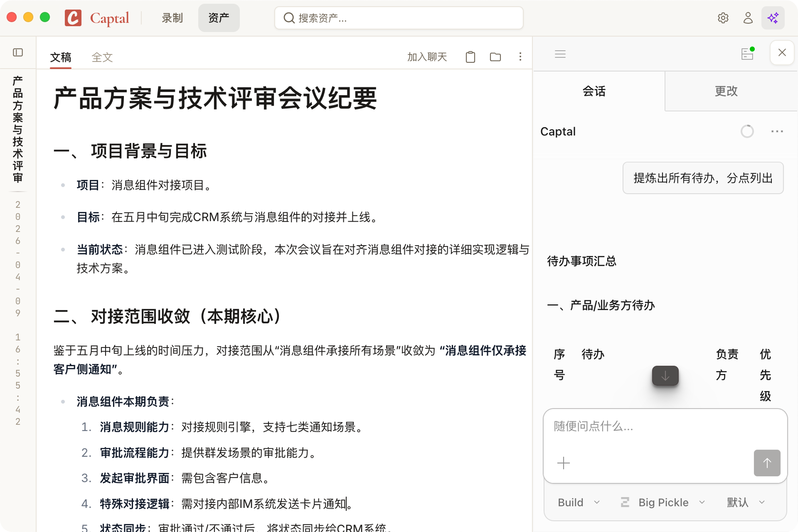Image resolution: width=798 pixels, height=532 pixels.
Task: Open the settings gear icon
Action: 723,18
